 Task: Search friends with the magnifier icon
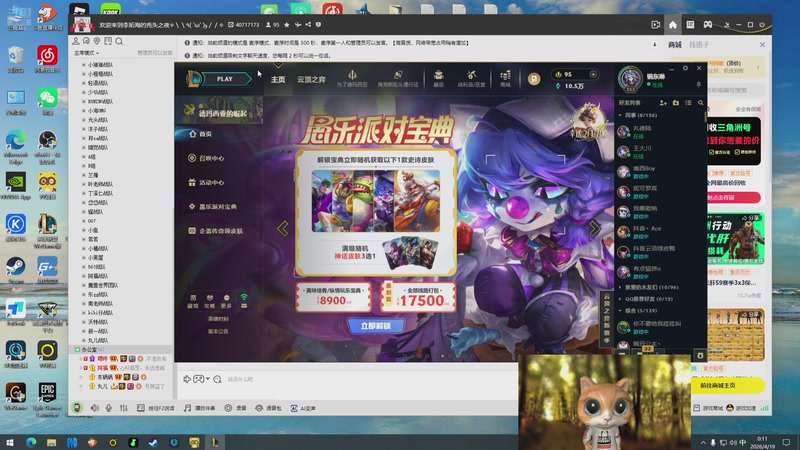click(701, 103)
